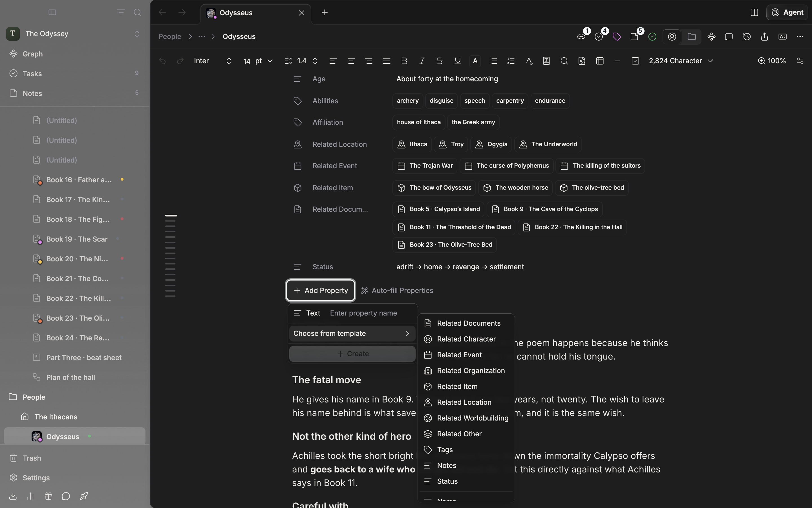This screenshot has width=812, height=508.
Task: Click the rocket icon in bottom bar
Action: [84, 496]
